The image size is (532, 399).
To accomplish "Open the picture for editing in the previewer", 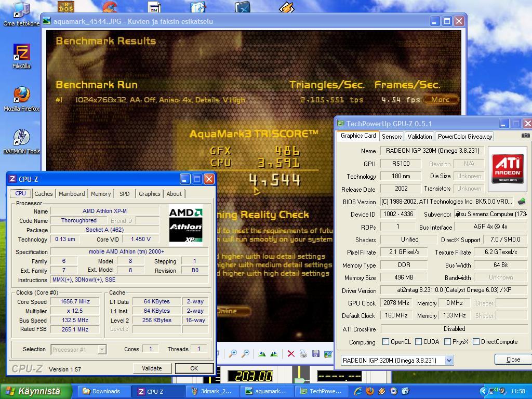I will coord(328,354).
